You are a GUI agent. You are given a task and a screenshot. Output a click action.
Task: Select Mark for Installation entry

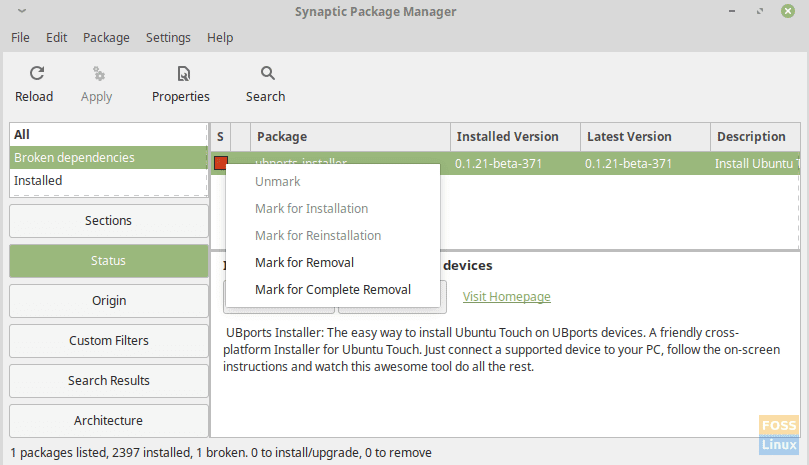coord(333,209)
